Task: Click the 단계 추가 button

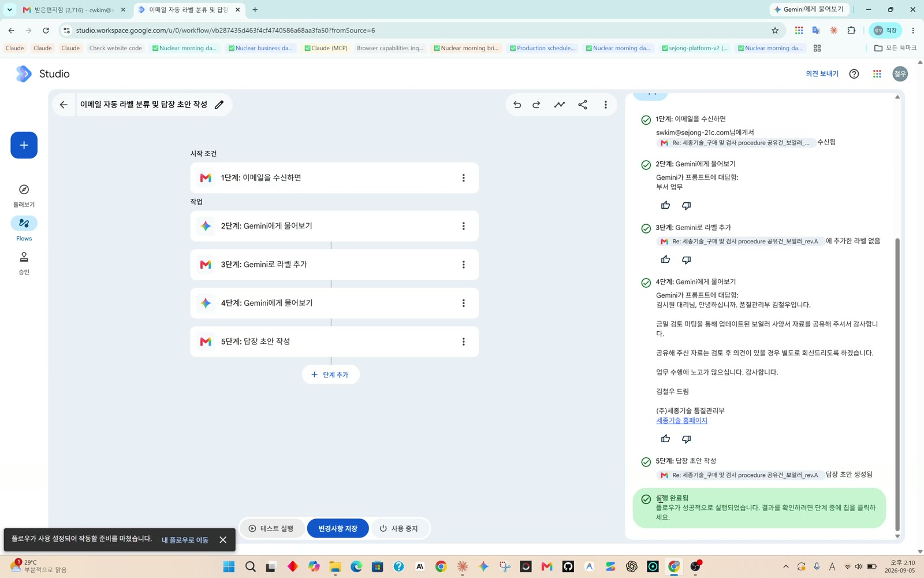Action: click(330, 375)
